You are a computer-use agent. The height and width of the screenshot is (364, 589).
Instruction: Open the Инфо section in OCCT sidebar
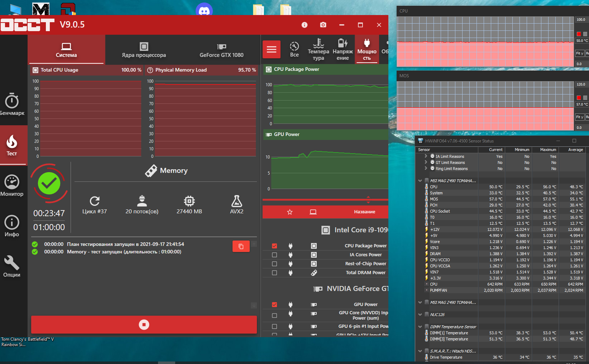point(12,226)
